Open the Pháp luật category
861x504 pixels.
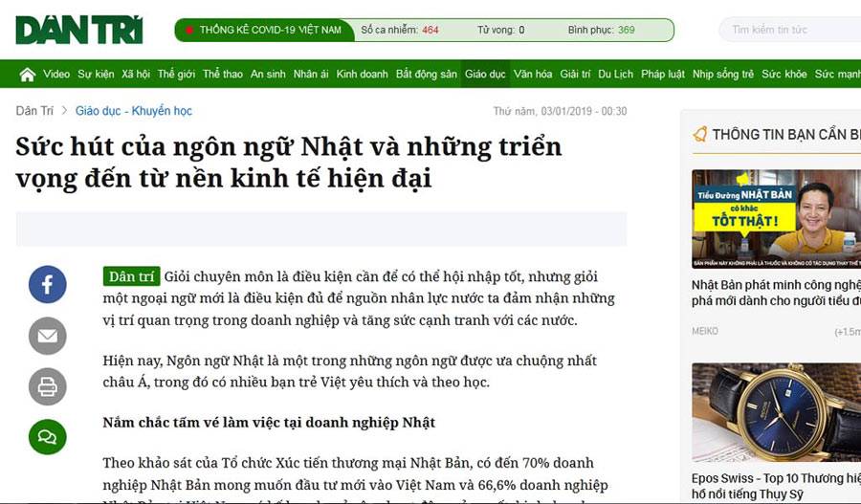pyautogui.click(x=663, y=75)
